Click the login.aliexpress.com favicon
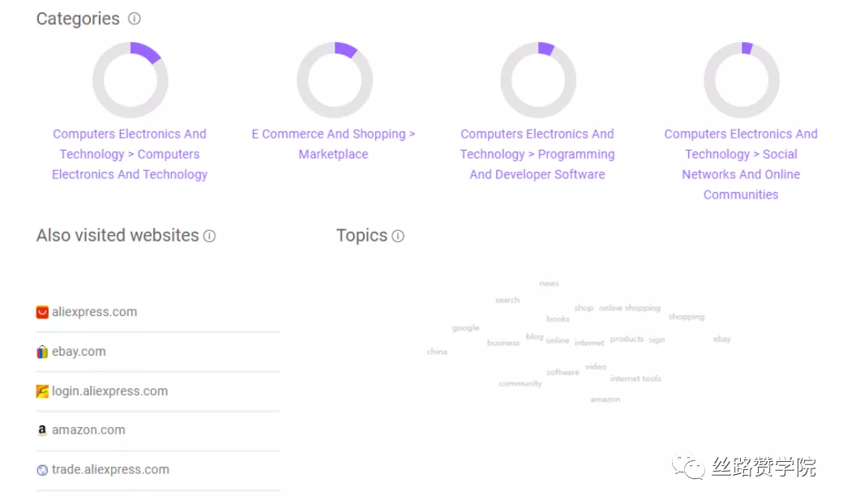The image size is (843, 504). pyautogui.click(x=43, y=391)
